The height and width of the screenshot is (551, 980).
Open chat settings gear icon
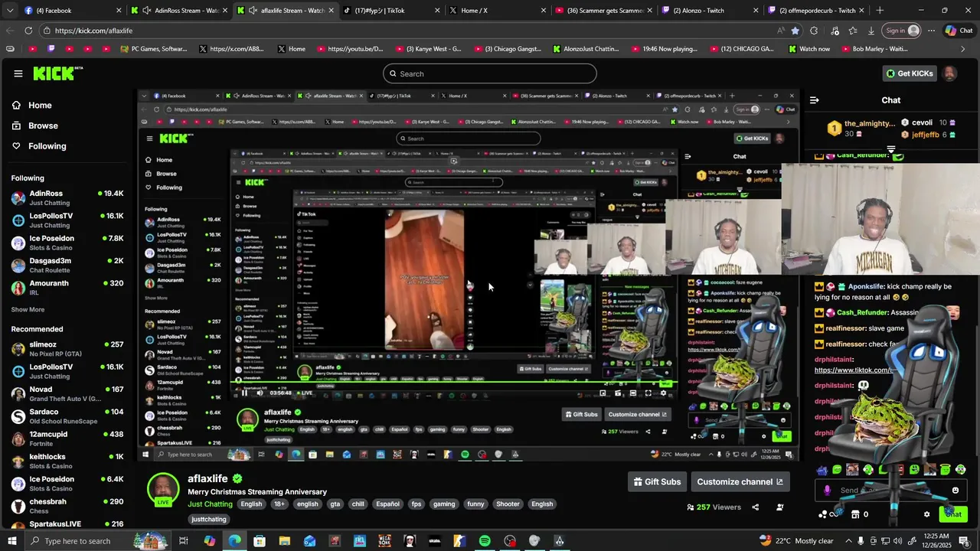click(x=926, y=514)
